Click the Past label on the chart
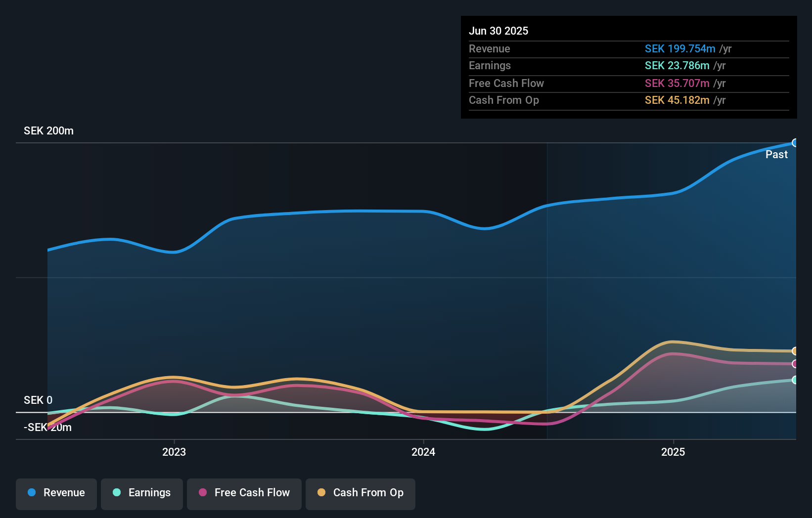This screenshot has width=812, height=518. click(776, 155)
